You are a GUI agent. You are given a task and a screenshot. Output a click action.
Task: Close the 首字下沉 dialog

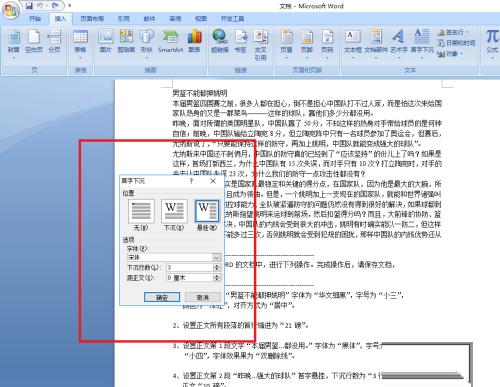tap(213, 181)
